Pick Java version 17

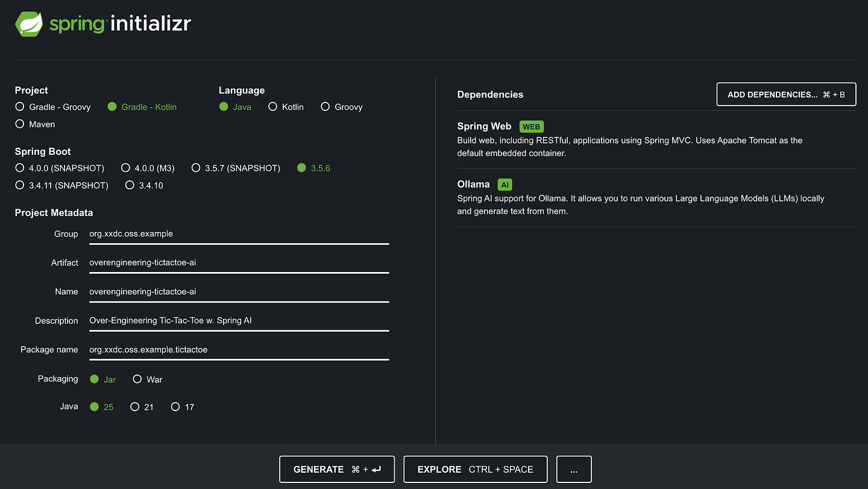tap(183, 407)
